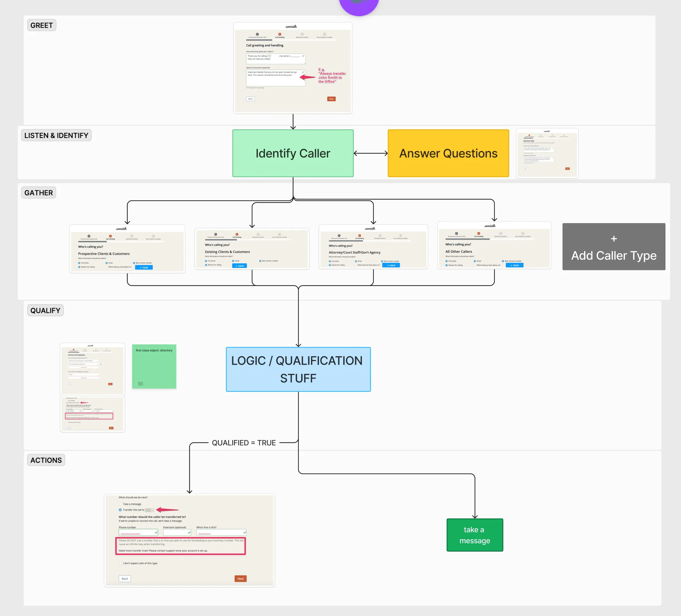Select the QUALIFY section label
Screen dimensions: 681x616
click(x=45, y=311)
